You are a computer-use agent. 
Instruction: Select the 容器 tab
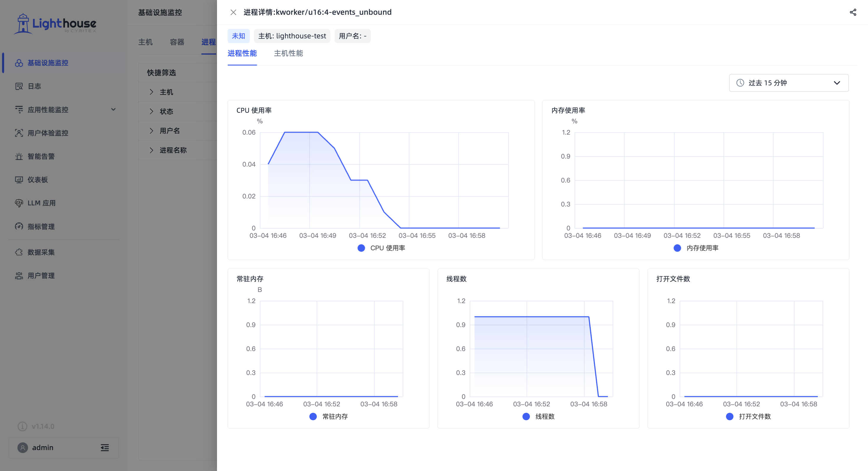(177, 42)
